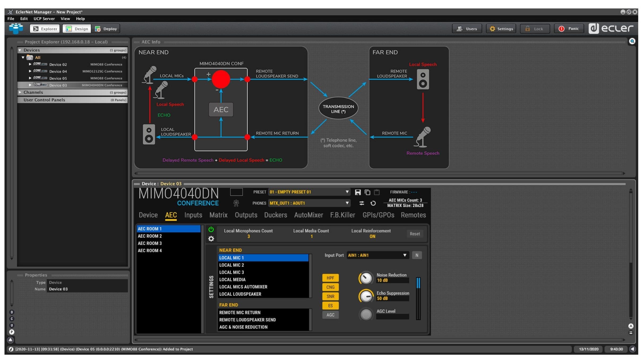
Task: Click the magnifier icon in AEC Info panel
Action: click(x=632, y=41)
